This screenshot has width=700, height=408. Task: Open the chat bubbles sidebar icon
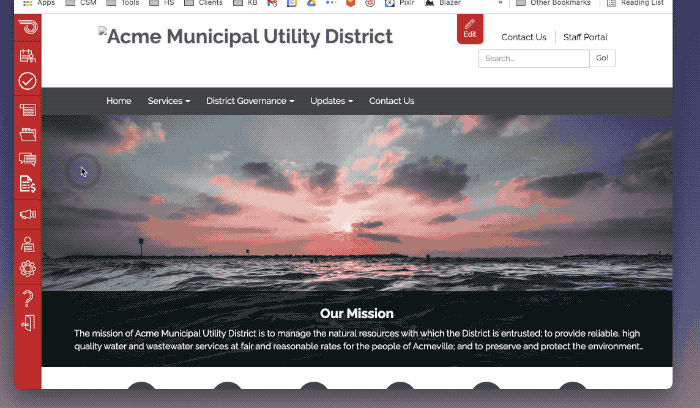28,159
